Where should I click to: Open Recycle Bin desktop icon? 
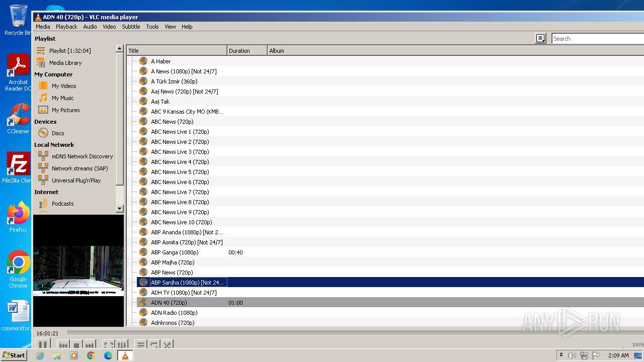coord(18,20)
